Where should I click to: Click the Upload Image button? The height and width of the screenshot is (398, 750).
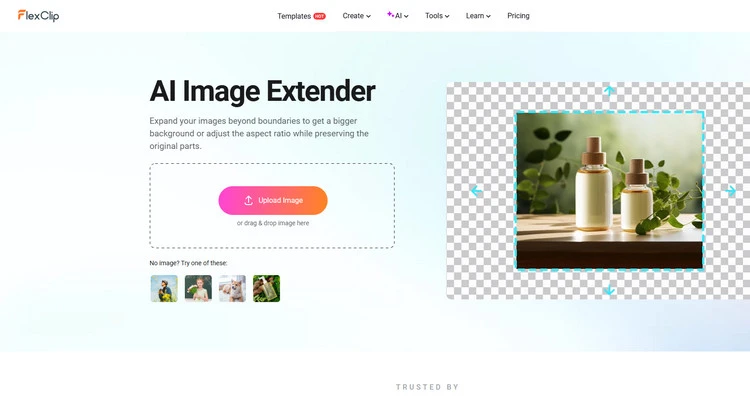273,200
